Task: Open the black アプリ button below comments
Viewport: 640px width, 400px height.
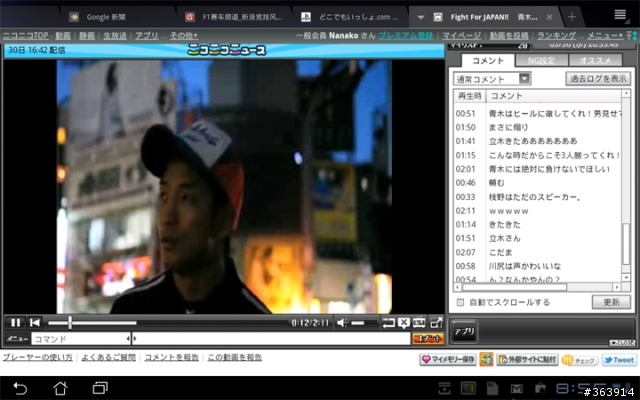Action: (x=464, y=331)
